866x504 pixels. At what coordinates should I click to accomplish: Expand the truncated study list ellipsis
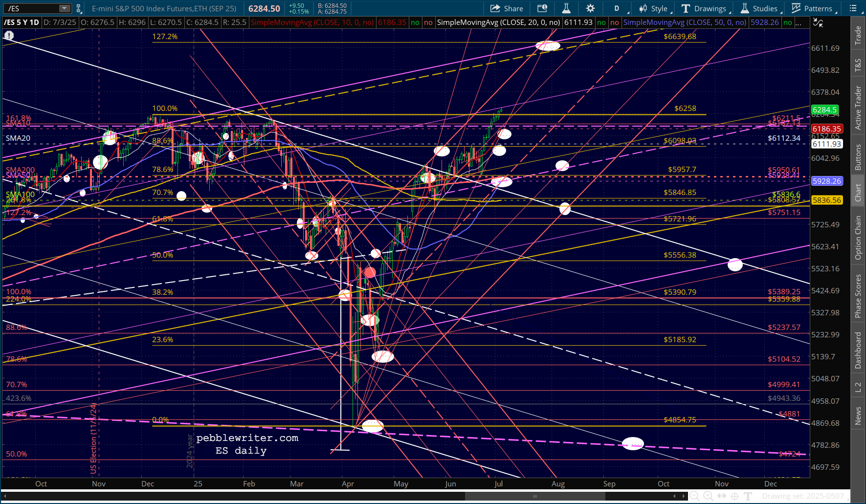(x=799, y=22)
